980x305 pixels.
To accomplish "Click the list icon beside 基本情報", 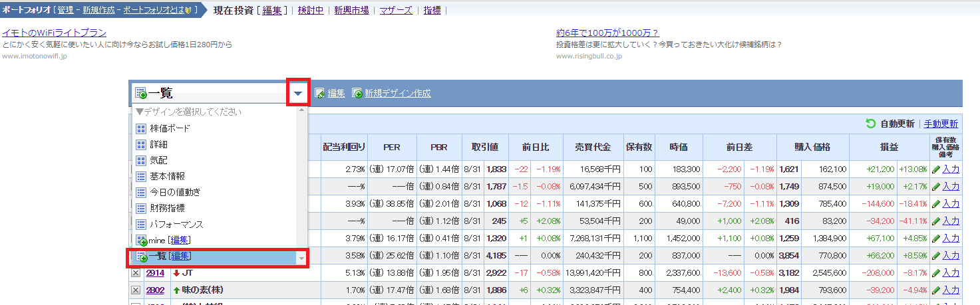I will [x=140, y=176].
